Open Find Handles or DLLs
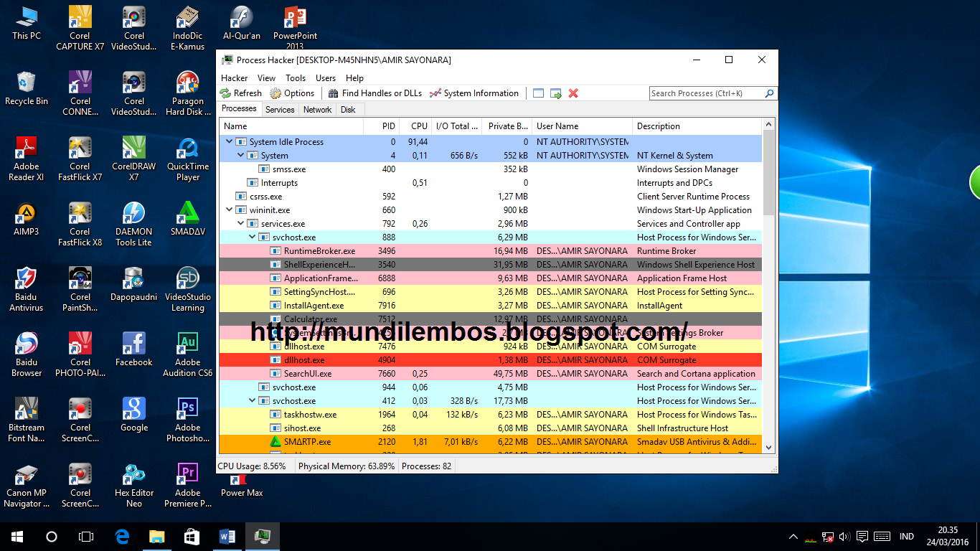The image size is (980, 551). click(x=375, y=93)
